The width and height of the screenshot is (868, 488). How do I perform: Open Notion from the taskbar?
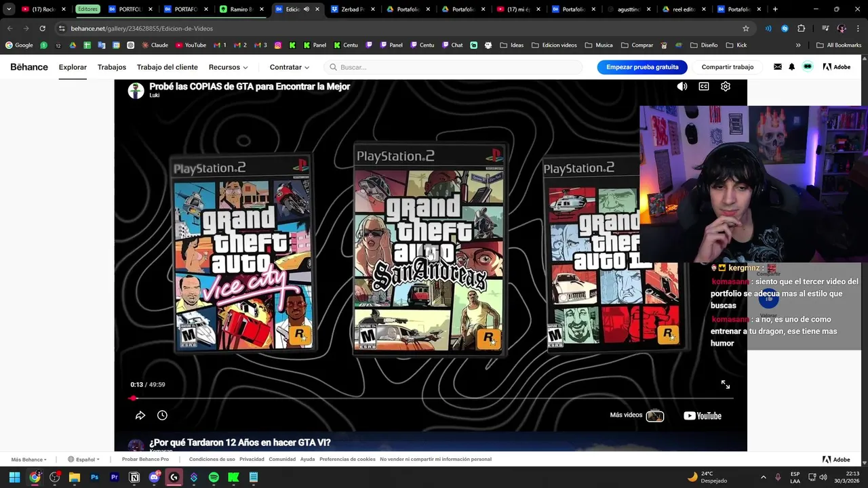(x=134, y=477)
